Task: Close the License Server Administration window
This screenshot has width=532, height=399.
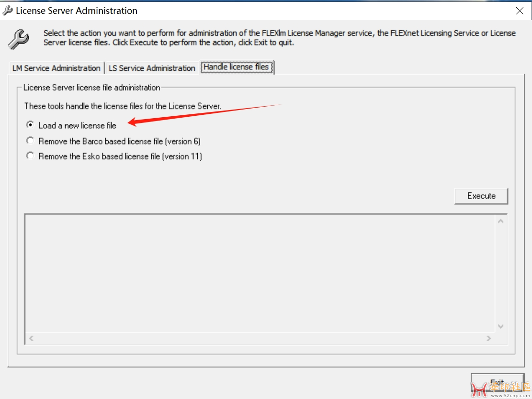Action: (x=520, y=11)
